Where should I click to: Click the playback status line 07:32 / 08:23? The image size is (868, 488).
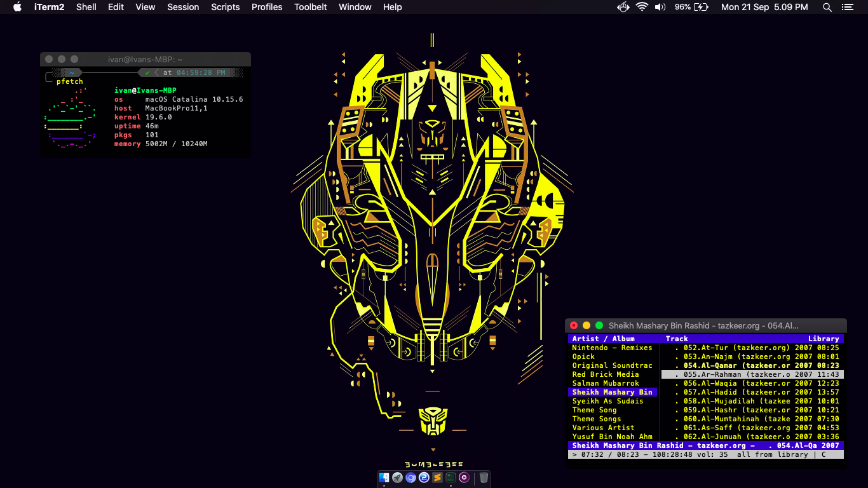(x=706, y=454)
